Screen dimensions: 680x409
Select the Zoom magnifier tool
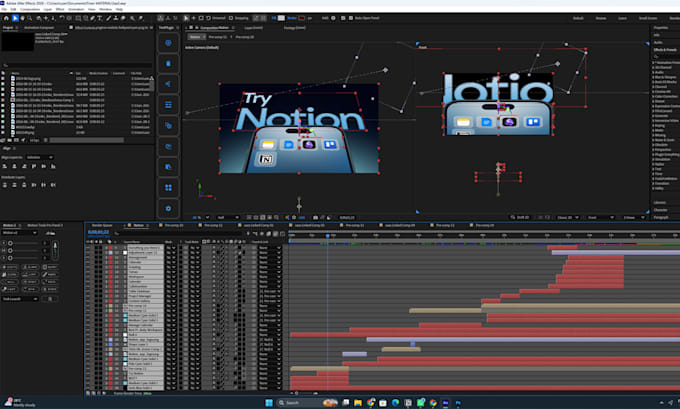[x=29, y=18]
